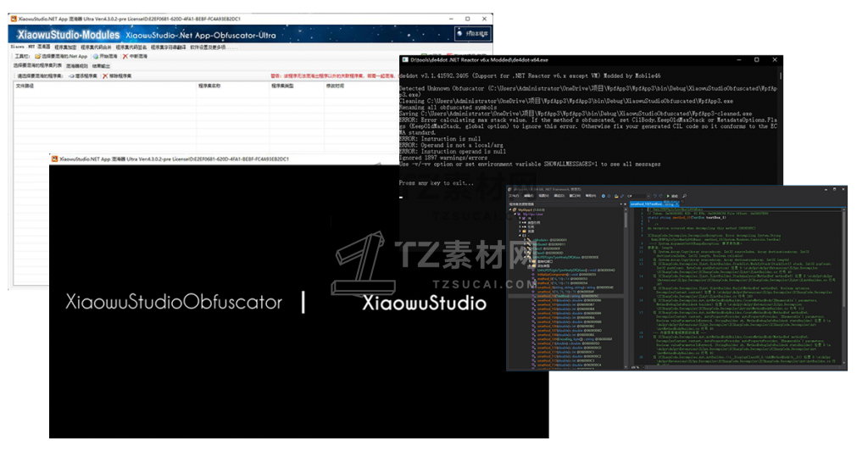Click the undo icon in dnSpy toolbar
The height and width of the screenshot is (463, 868).
[655, 196]
